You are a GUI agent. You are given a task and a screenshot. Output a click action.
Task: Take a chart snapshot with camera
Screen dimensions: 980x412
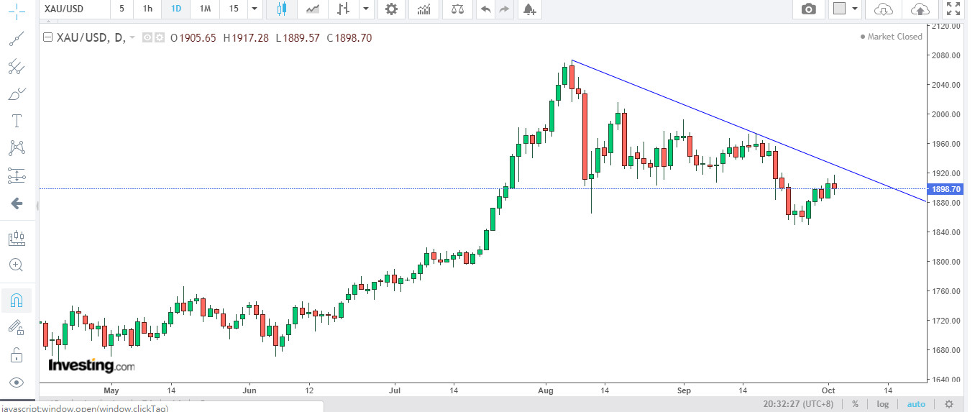click(x=809, y=9)
